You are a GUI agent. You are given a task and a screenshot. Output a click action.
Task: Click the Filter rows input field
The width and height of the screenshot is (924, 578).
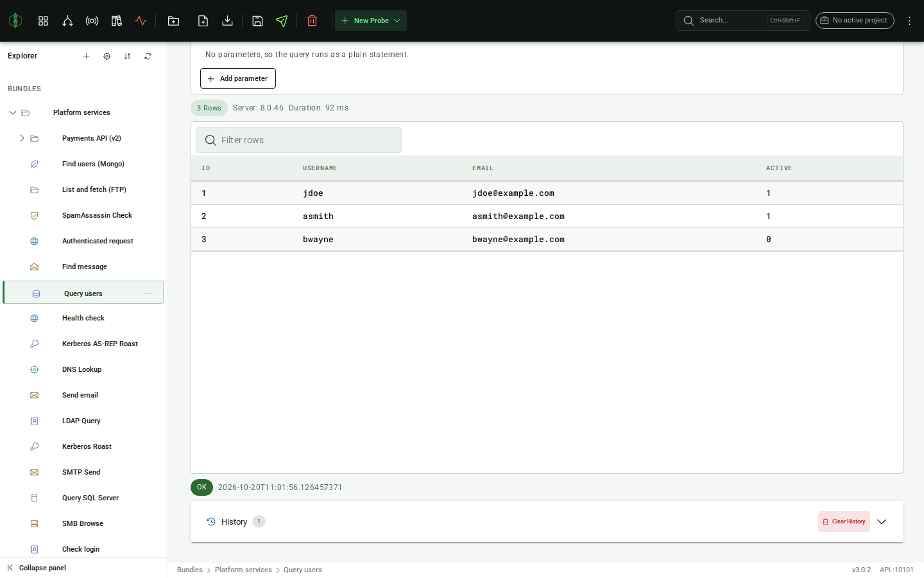tap(299, 140)
